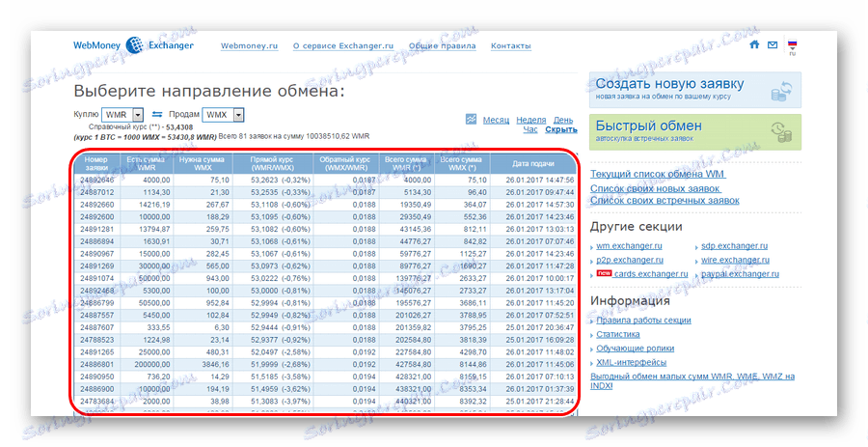
Task: Open О сервисе Exchanger.ru page
Action: (343, 46)
